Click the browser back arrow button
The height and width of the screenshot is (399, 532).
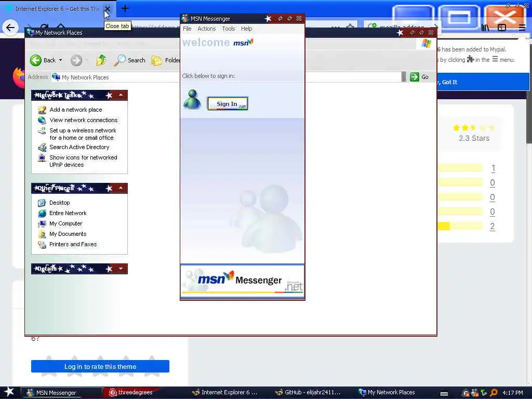10,28
